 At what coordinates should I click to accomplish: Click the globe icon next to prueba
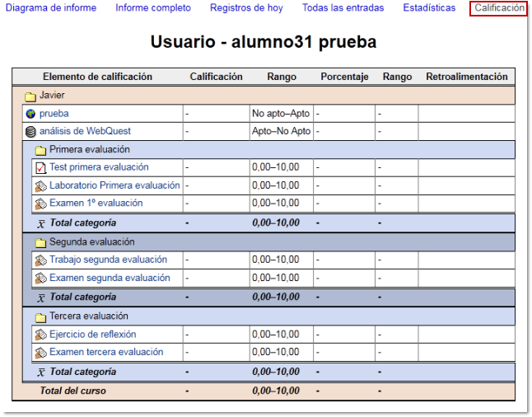tap(30, 114)
